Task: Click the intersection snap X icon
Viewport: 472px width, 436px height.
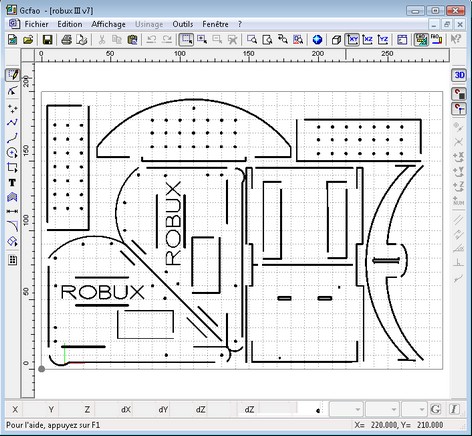Action: tap(459, 142)
